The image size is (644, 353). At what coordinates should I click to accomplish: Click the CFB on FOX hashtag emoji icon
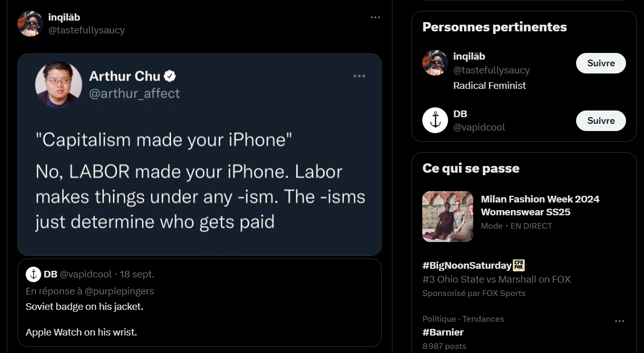click(519, 266)
